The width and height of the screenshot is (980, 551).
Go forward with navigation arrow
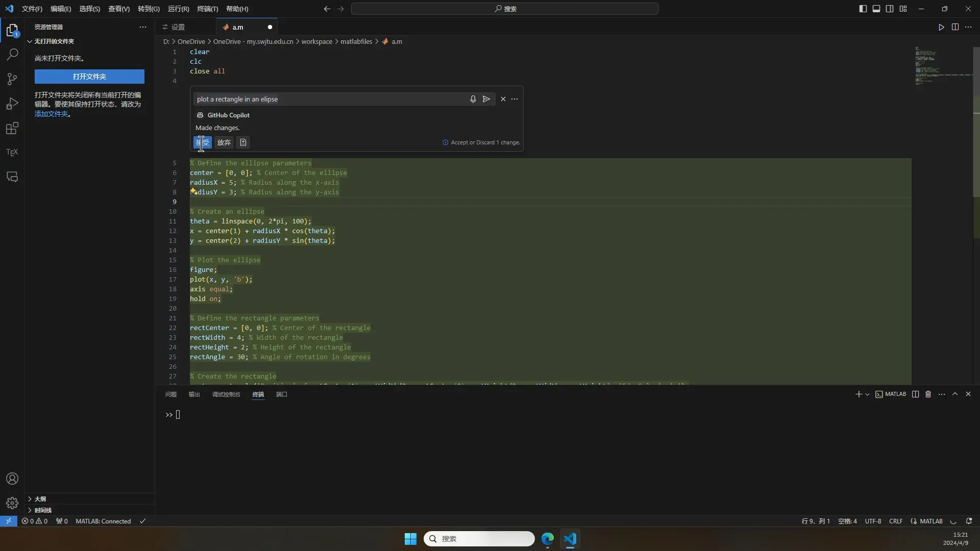(340, 9)
